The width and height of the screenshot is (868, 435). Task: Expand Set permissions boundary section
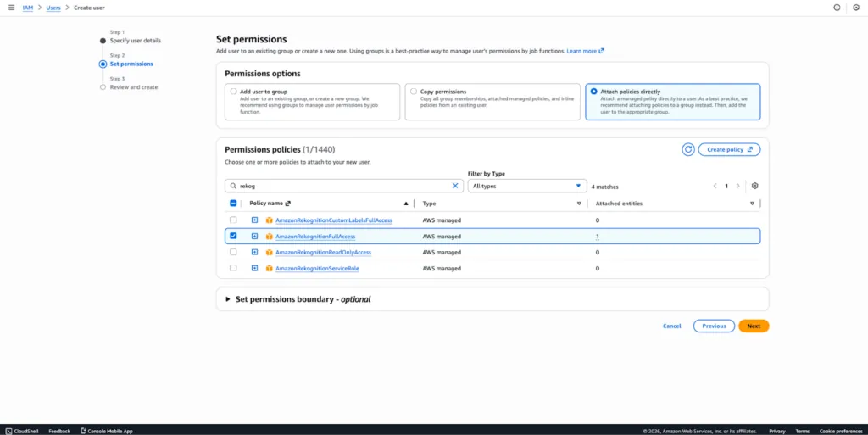tap(227, 299)
